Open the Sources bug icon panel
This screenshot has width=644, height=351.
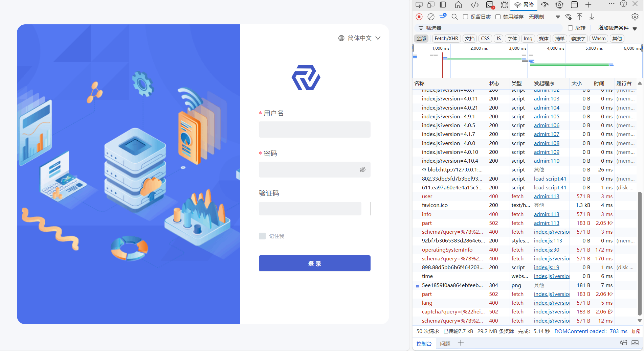504,5
